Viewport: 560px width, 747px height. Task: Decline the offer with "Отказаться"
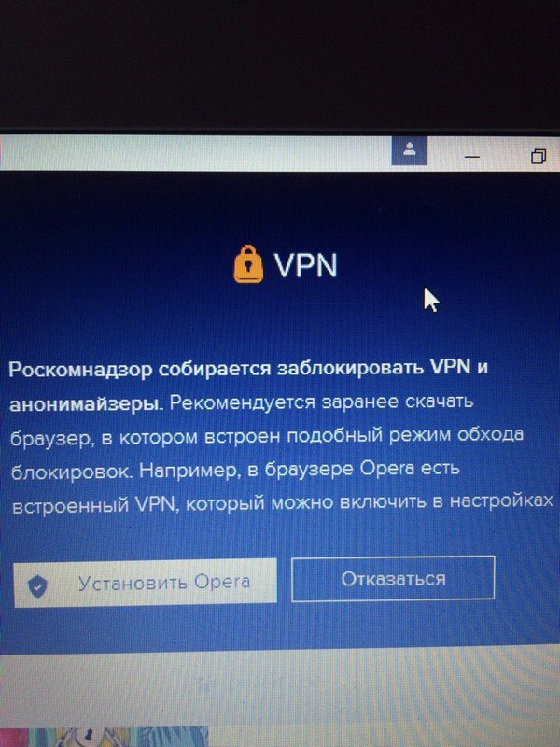coord(393,578)
